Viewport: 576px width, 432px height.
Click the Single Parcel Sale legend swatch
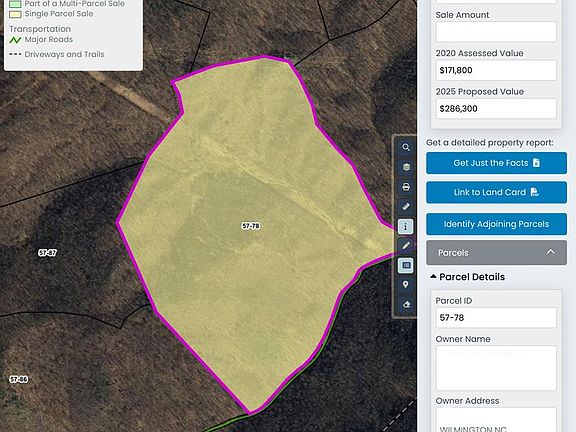15,14
